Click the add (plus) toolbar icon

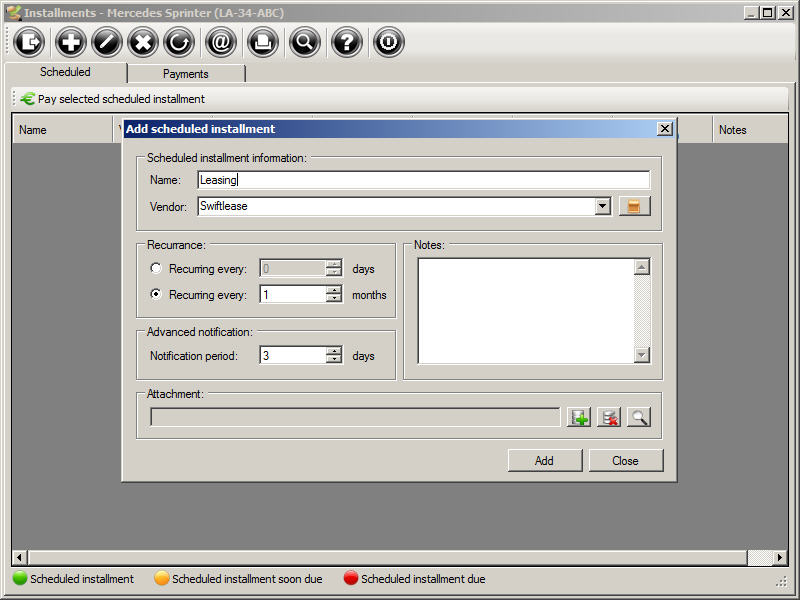coord(71,42)
